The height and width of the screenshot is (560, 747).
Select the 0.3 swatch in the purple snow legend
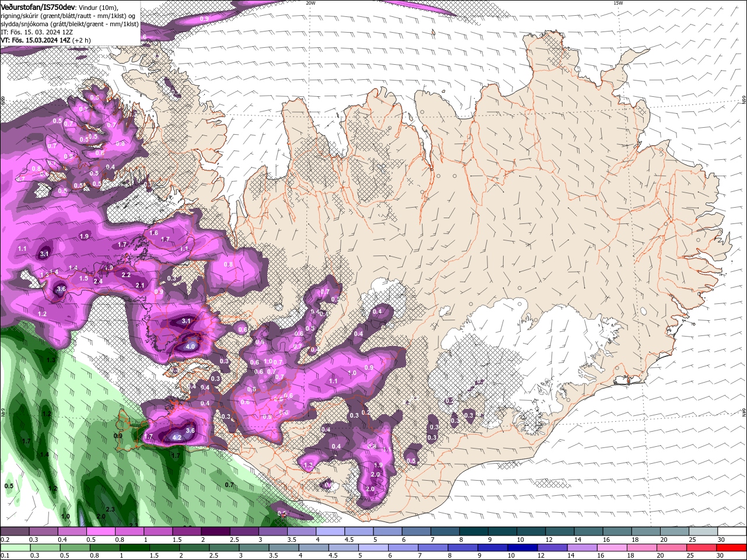43,531
